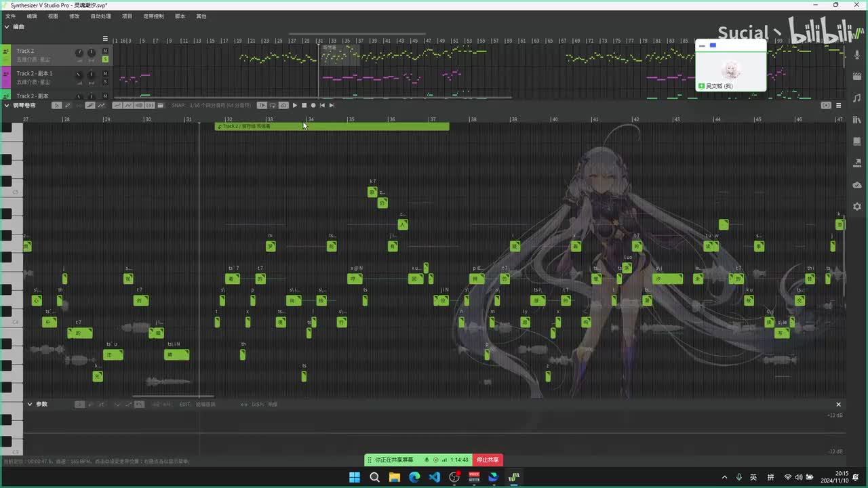868x488 pixels.
Task: Start playback with the play button
Action: click(x=295, y=105)
